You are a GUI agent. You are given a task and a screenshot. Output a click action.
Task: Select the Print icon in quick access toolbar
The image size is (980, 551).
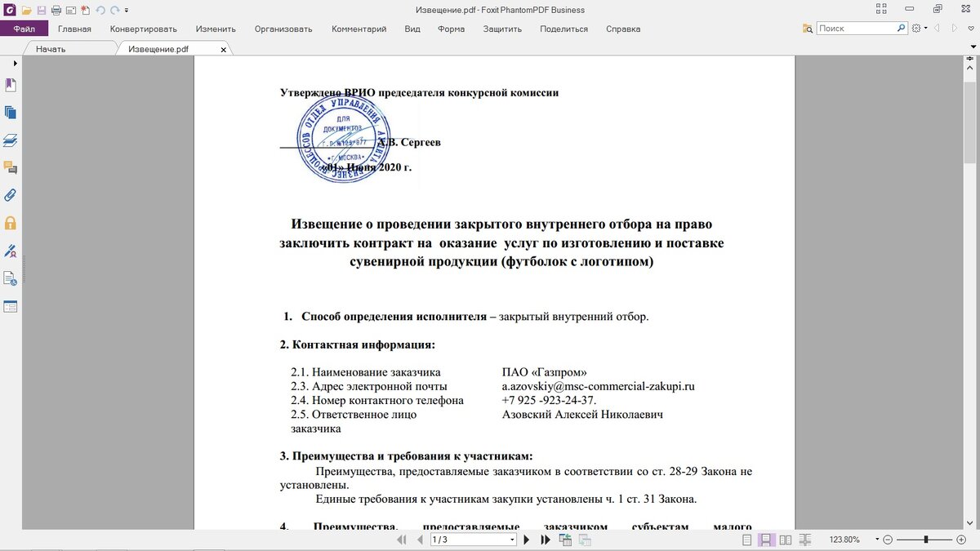pos(55,9)
